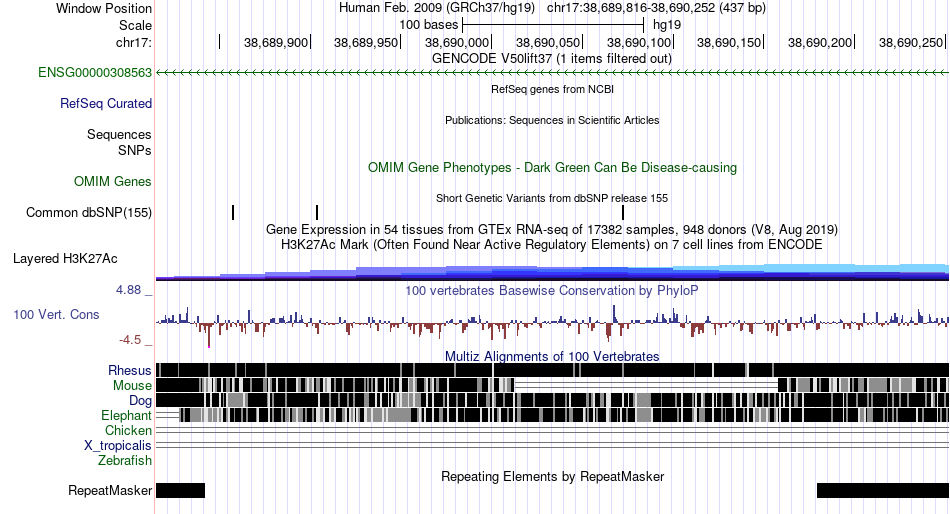Click the Mouse alignment gap line region
The height and width of the screenshot is (514, 950).
pyautogui.click(x=646, y=386)
